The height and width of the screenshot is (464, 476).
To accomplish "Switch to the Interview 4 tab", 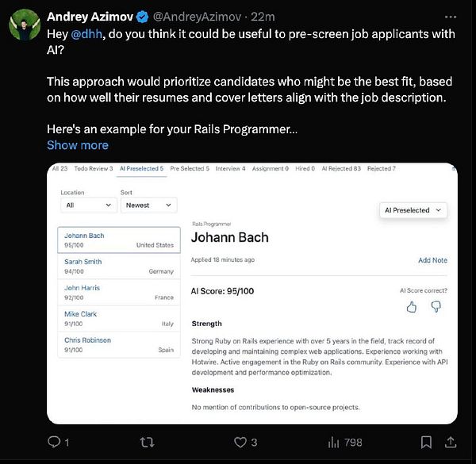I will [232, 169].
